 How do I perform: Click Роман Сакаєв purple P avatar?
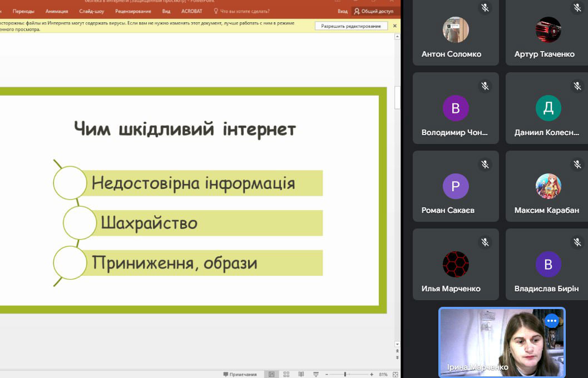[456, 186]
